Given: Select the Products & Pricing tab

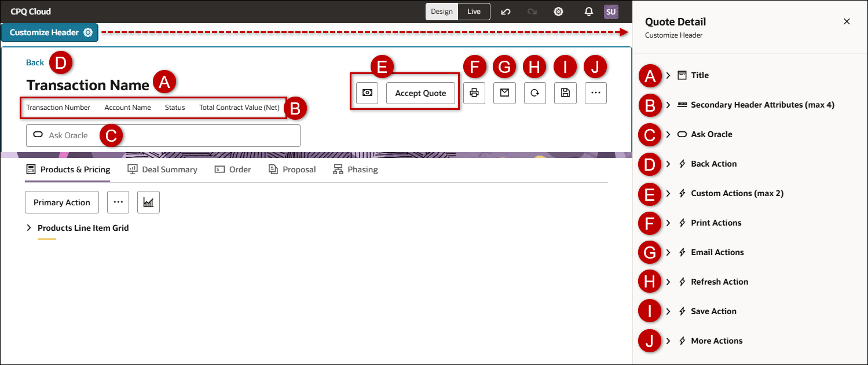Looking at the screenshot, I should [x=68, y=169].
